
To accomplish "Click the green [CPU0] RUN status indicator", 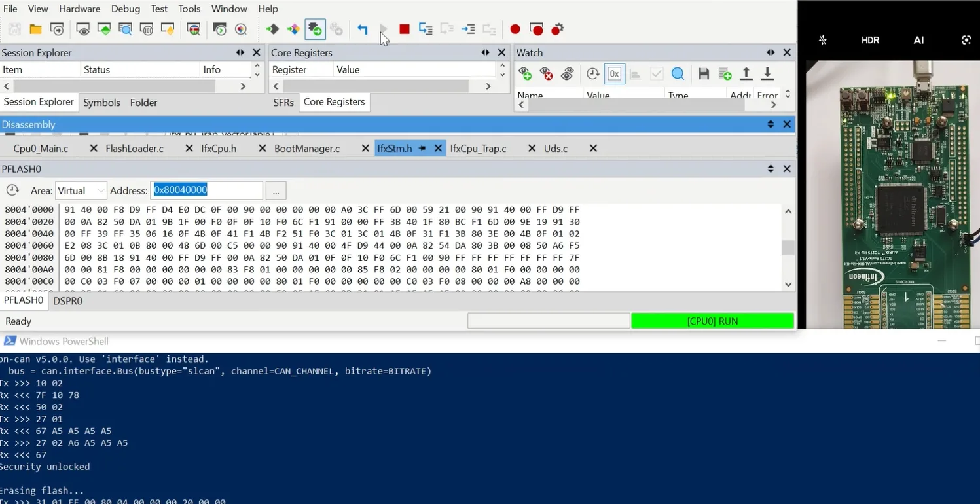I will pos(712,321).
